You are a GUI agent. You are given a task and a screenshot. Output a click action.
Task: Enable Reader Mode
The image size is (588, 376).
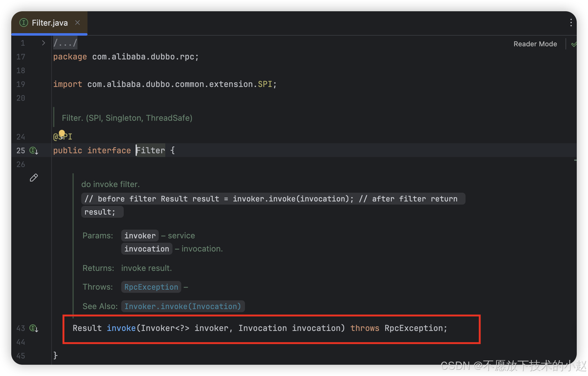coord(535,44)
